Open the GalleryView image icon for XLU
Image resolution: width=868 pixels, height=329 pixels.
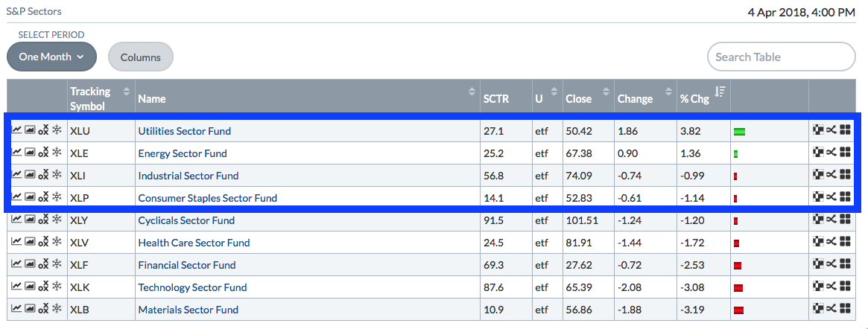[30, 130]
